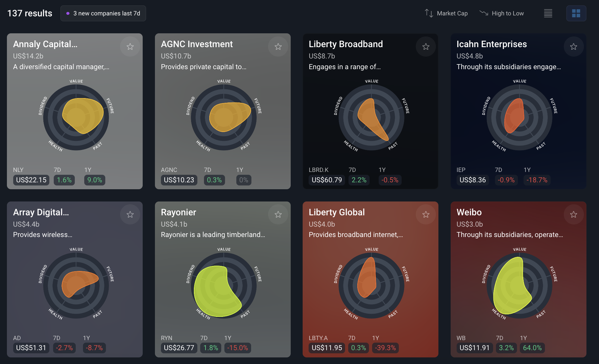Click the Rayonier description text
This screenshot has width=599, height=364.
(x=213, y=234)
